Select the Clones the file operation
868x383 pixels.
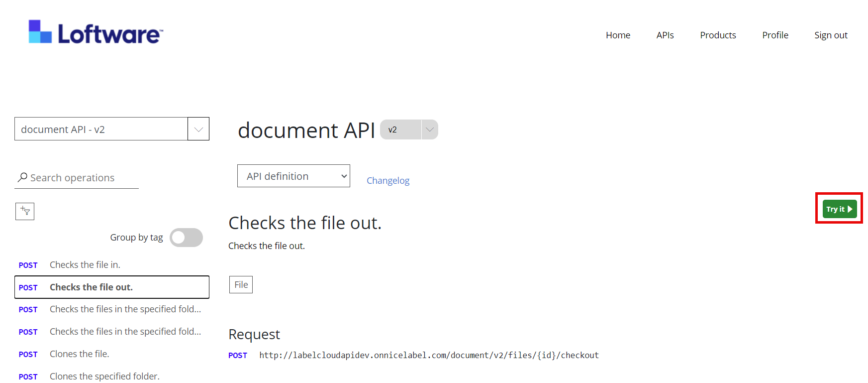click(x=80, y=354)
